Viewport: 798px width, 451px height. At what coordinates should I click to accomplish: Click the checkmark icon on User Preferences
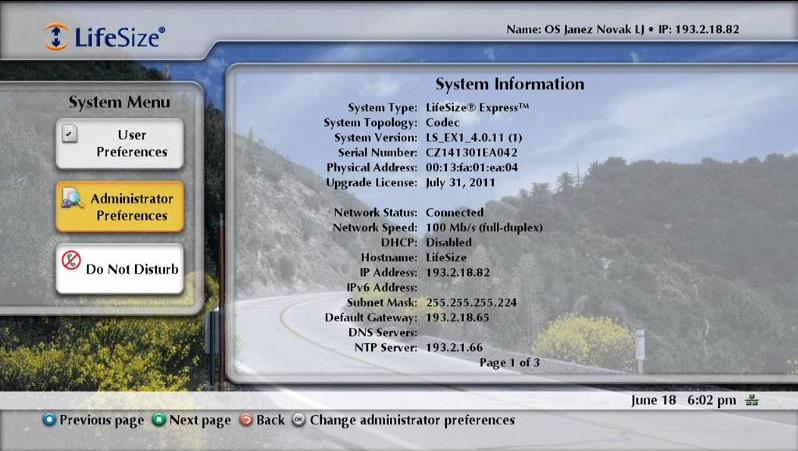[70, 133]
